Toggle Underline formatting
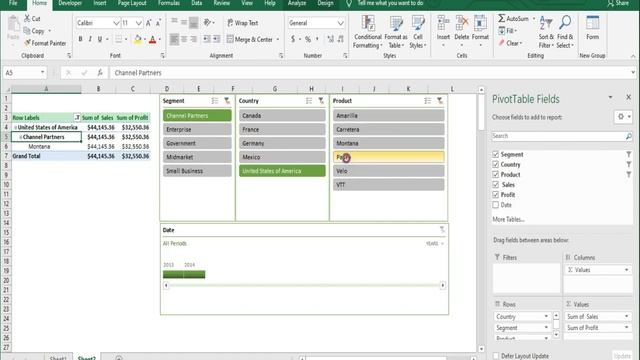 coord(99,39)
